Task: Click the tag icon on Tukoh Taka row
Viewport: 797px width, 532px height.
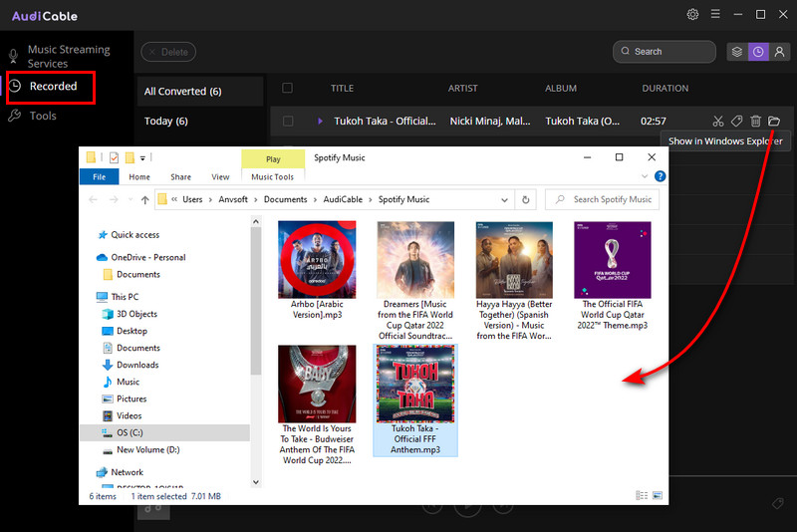Action: click(x=736, y=121)
